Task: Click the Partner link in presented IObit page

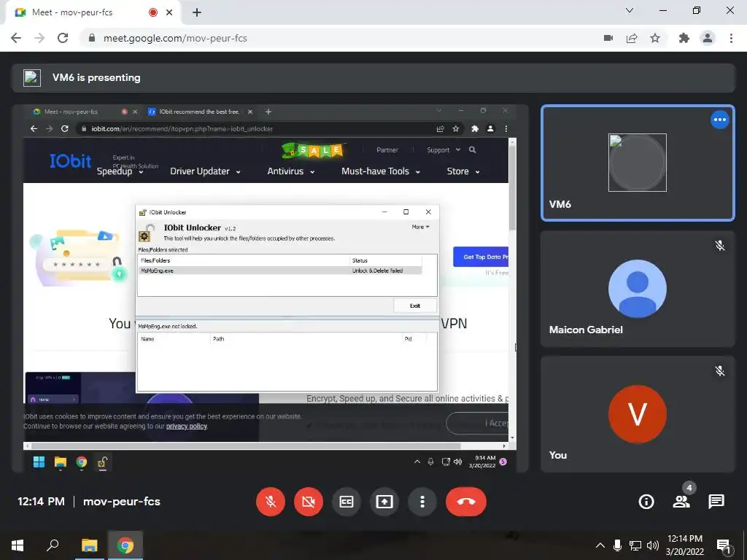Action: [387, 150]
